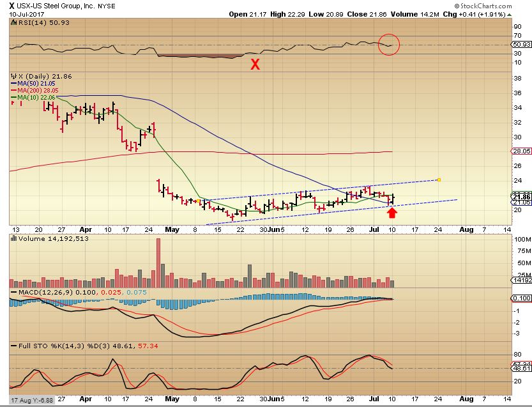Click the -3 label on the MACD axis
The width and height of the screenshot is (532, 407).
pos(517,334)
